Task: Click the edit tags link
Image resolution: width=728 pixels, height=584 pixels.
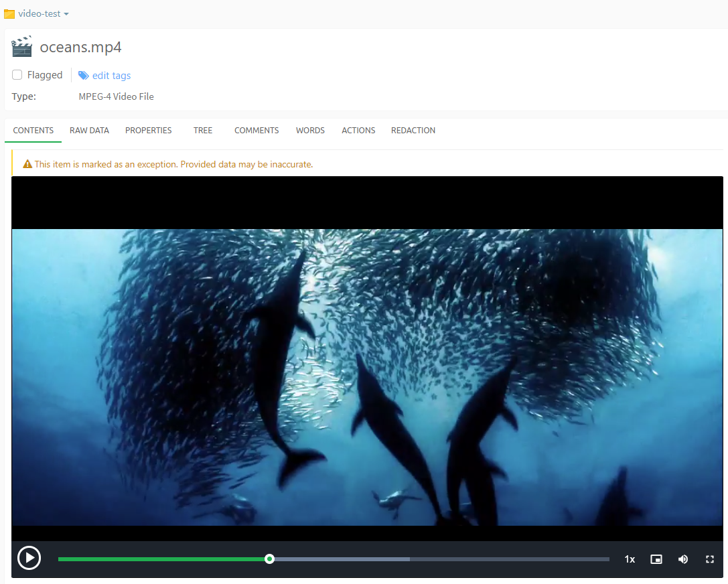Action: 111,75
